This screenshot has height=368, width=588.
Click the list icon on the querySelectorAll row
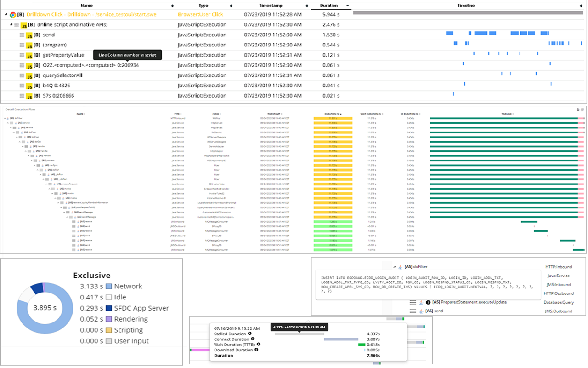[x=21, y=75]
